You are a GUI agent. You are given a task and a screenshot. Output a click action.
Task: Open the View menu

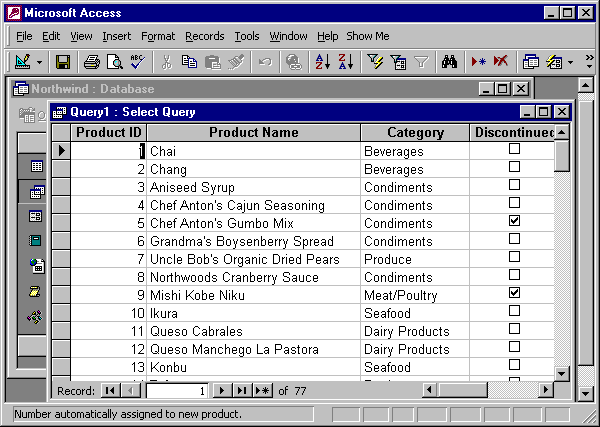pyautogui.click(x=81, y=36)
